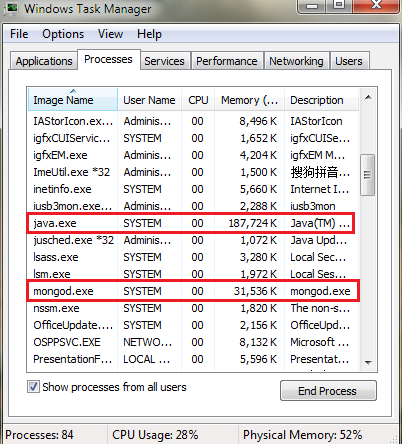Click the scrollbar down arrow
Image resolution: width=402 pixels, height=444 pixels.
tap(368, 362)
